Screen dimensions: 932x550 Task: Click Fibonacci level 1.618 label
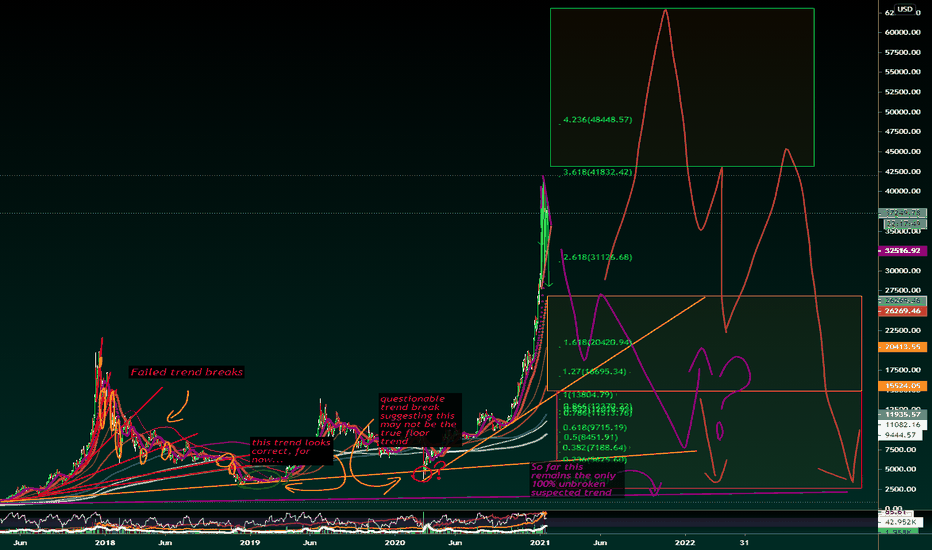[x=597, y=342]
